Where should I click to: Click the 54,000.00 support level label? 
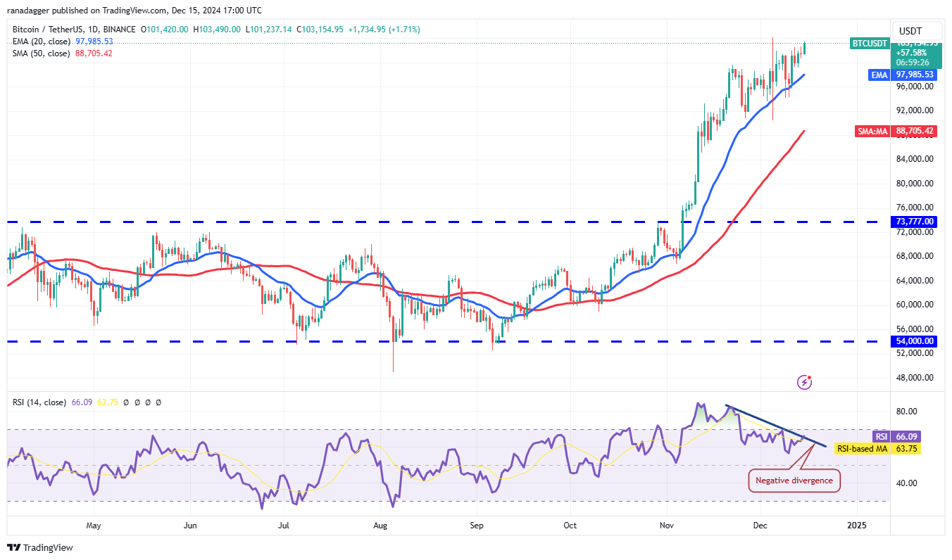click(x=915, y=341)
